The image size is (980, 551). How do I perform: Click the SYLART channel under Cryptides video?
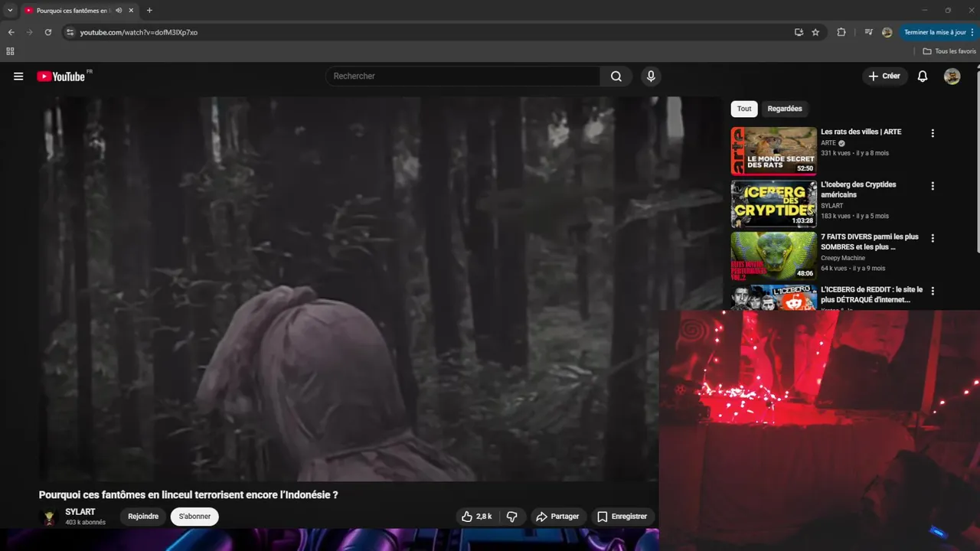831,206
